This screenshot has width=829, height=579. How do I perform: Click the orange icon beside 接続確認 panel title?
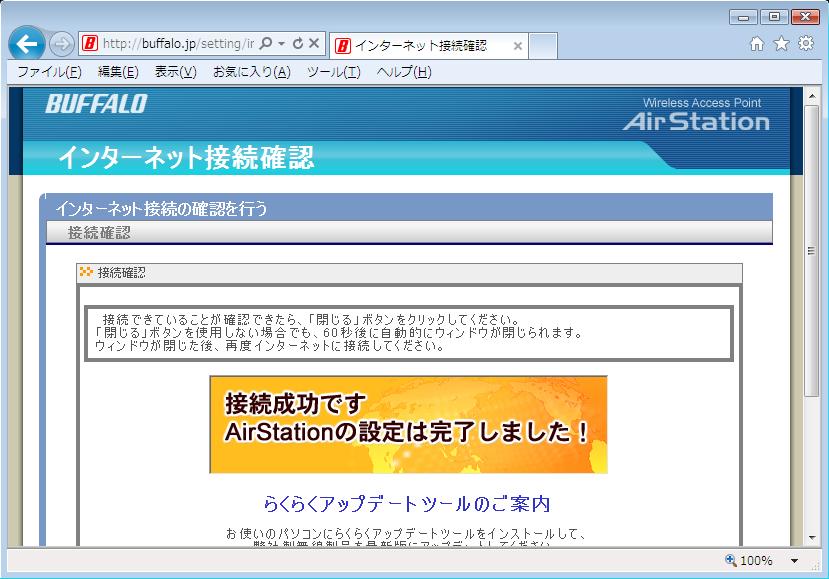[x=86, y=272]
